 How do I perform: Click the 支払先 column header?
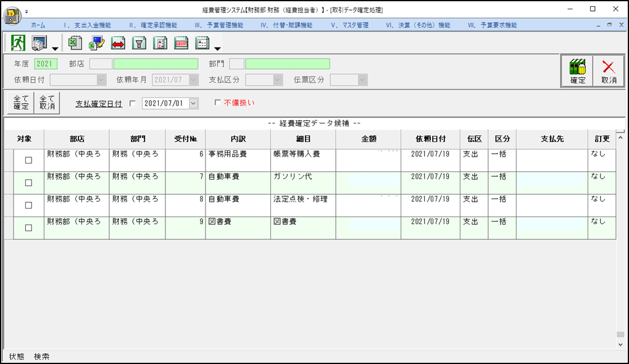[552, 139]
